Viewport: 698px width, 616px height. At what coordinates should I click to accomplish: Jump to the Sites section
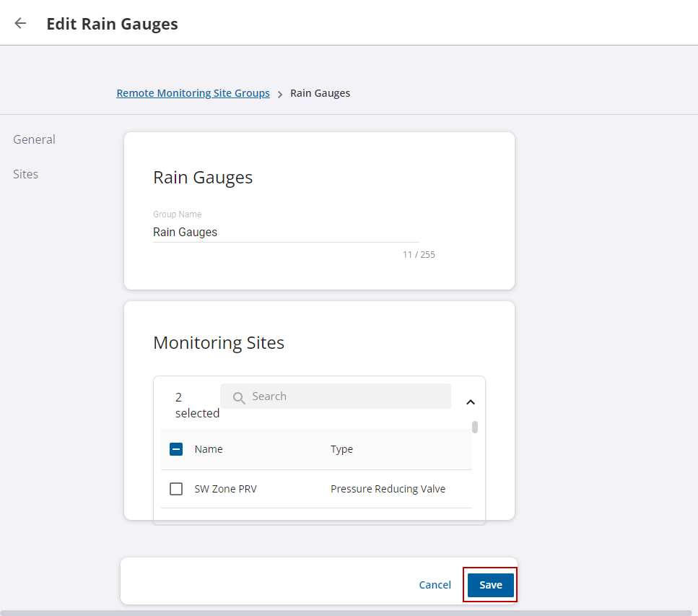coord(25,174)
